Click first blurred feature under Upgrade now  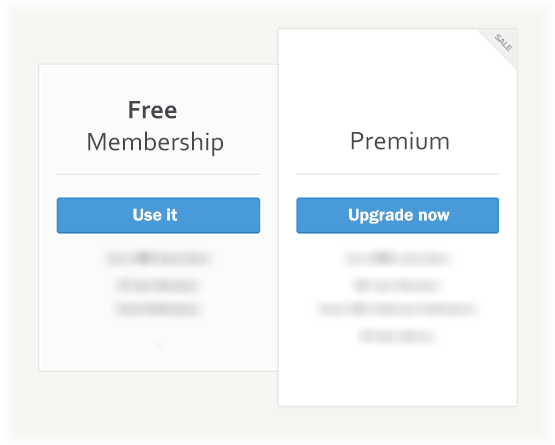click(x=397, y=258)
